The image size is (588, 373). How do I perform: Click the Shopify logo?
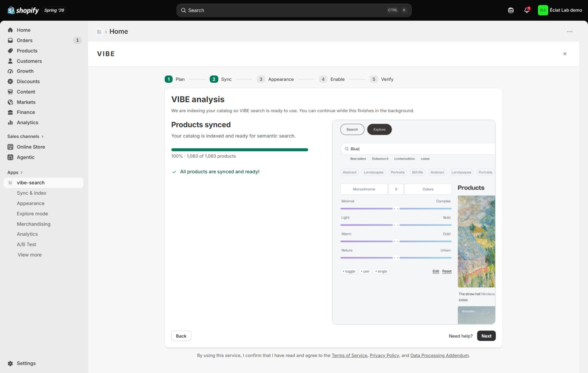[x=23, y=10]
